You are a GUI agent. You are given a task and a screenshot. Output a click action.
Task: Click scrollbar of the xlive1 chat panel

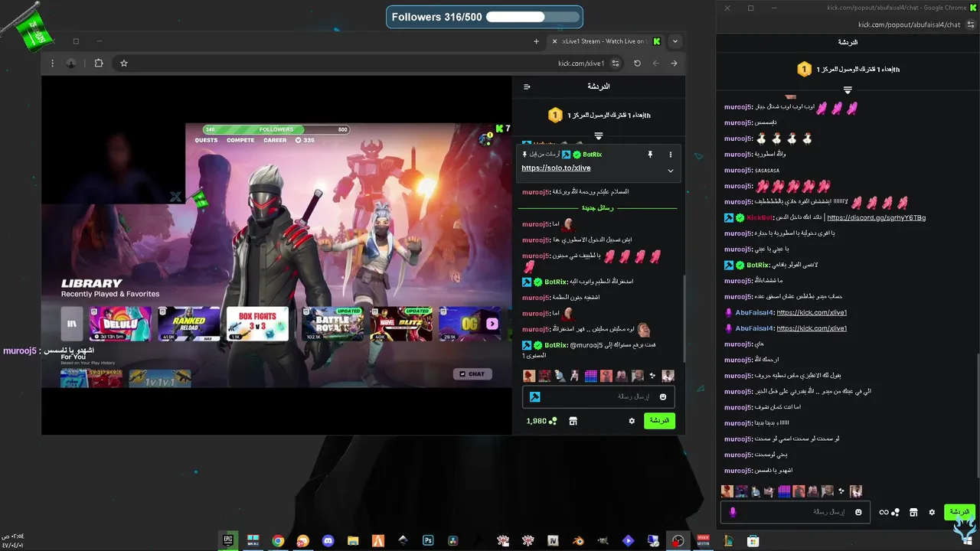point(683,318)
